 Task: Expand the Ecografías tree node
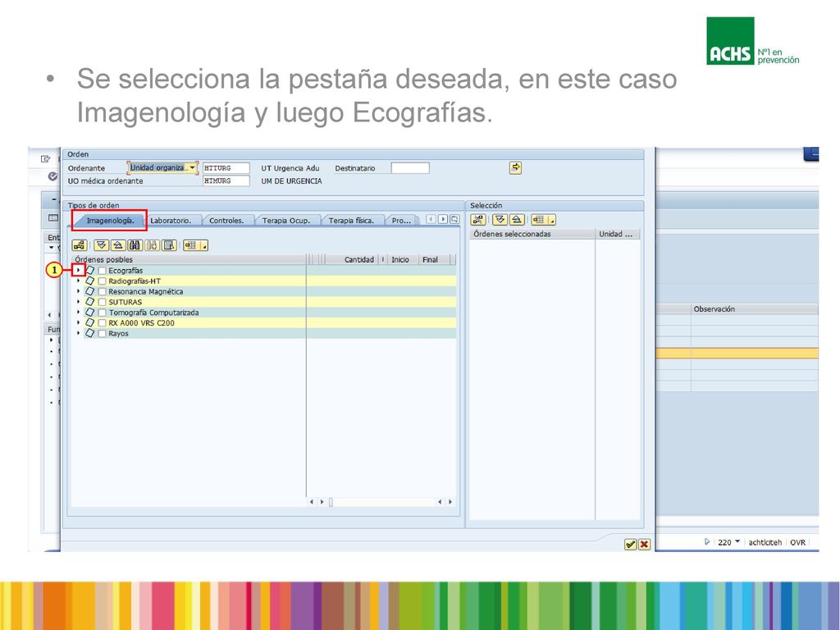(79, 270)
